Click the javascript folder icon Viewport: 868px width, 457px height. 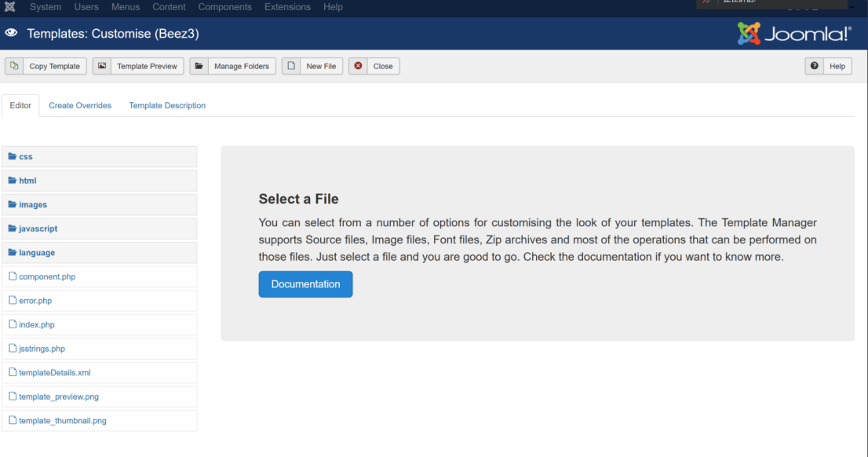click(13, 228)
